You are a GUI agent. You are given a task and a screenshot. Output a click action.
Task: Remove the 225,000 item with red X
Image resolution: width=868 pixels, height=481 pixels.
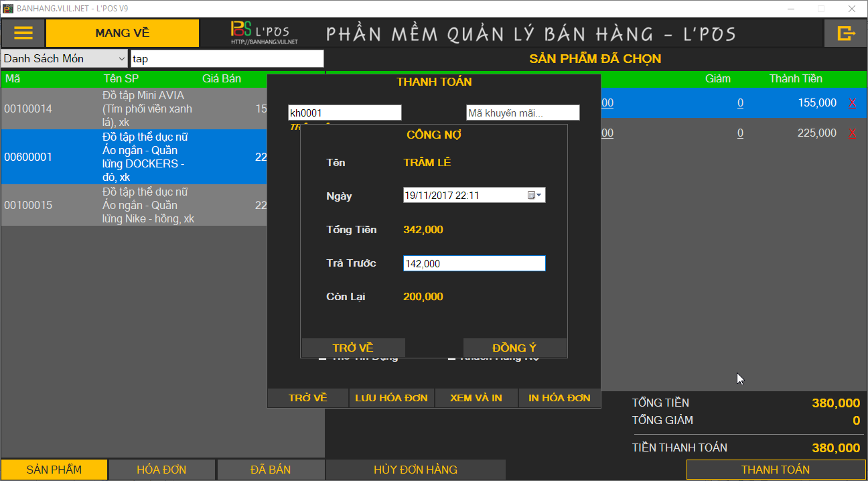click(x=852, y=133)
